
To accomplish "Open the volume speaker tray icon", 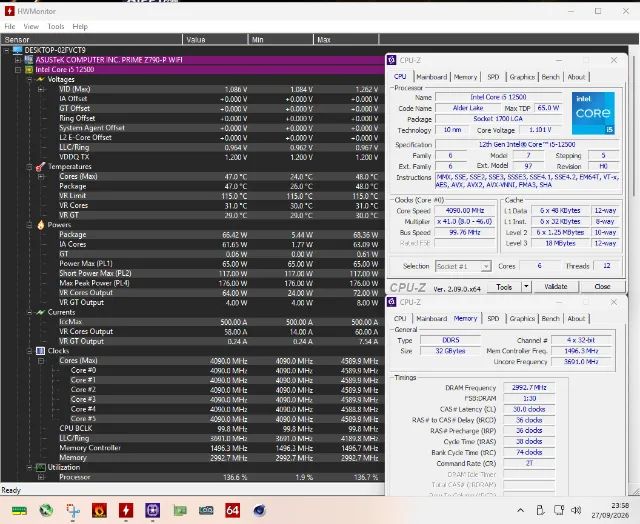I will coord(576,510).
